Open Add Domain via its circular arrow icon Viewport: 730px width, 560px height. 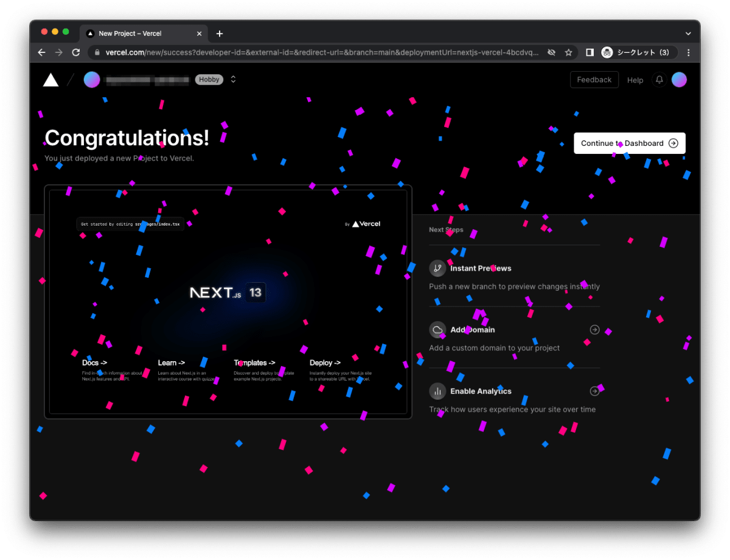594,330
